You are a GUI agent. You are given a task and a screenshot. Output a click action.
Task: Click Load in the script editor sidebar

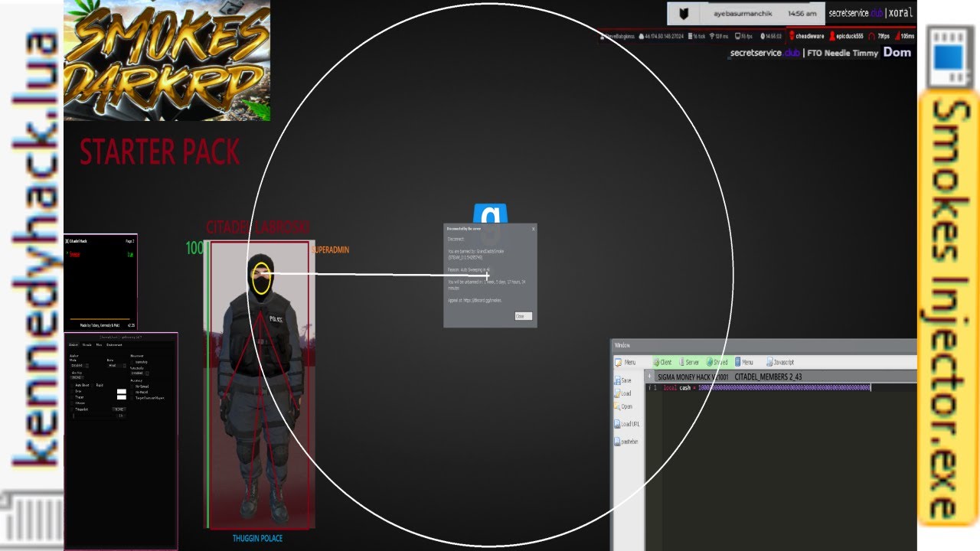click(622, 393)
